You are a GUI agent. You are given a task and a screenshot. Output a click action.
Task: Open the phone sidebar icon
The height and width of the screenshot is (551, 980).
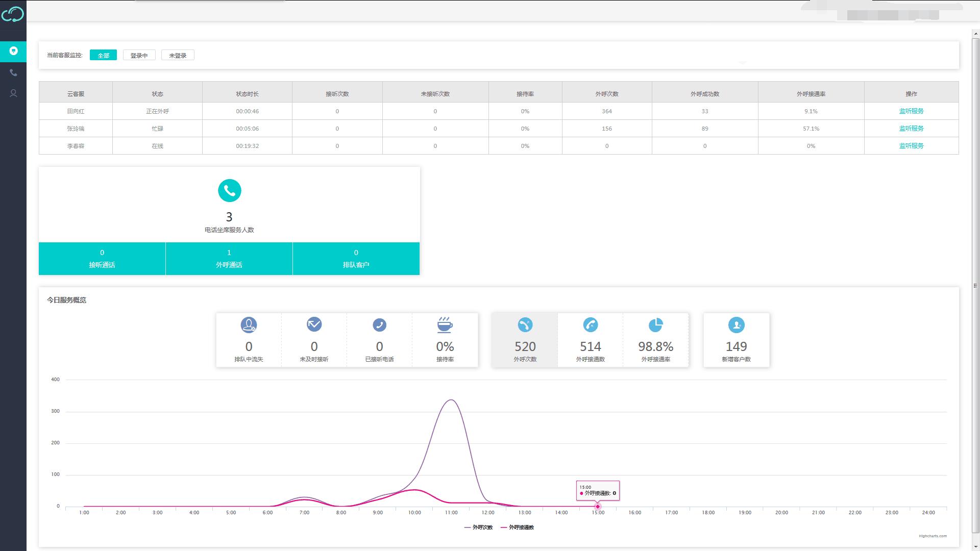[x=13, y=73]
